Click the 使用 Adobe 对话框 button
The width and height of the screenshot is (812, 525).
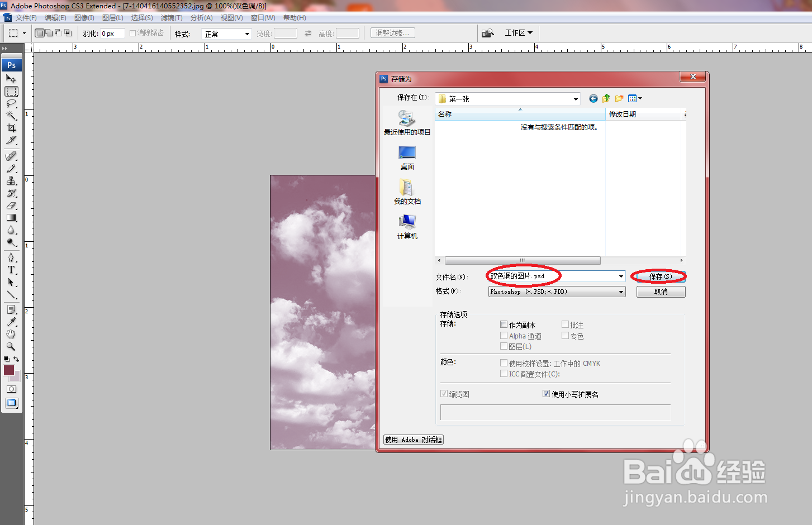tap(413, 440)
